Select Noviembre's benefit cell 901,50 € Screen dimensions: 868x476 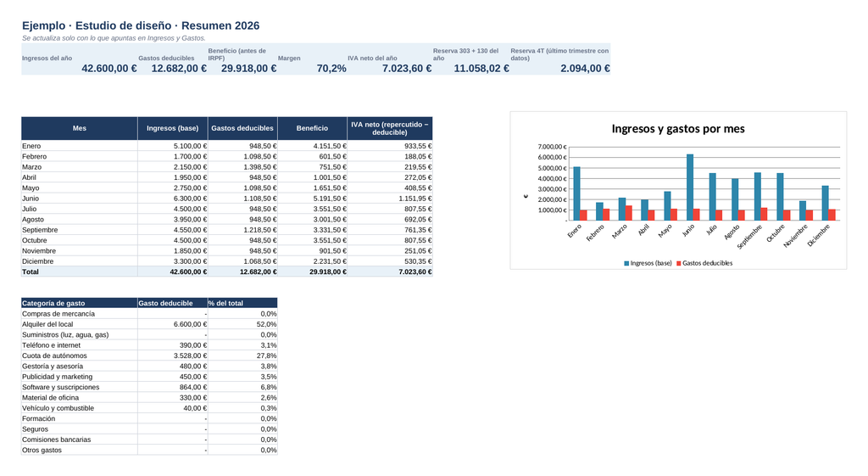pyautogui.click(x=312, y=251)
